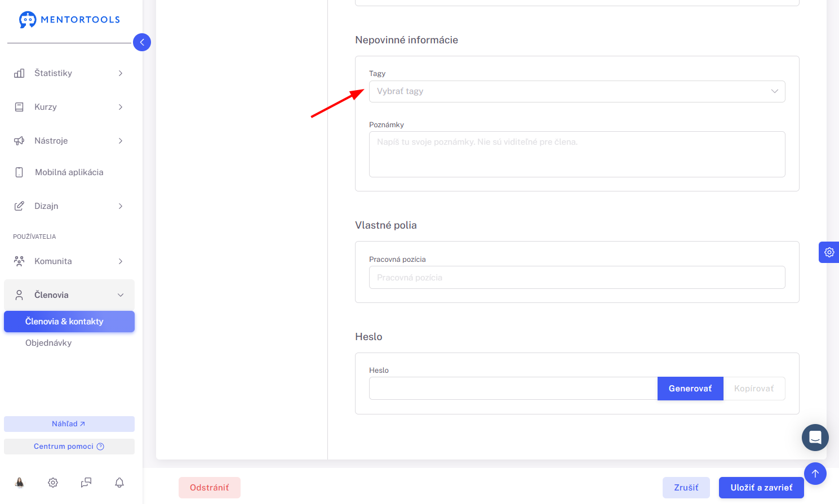
Task: Click the Generovať password button
Action: 690,389
